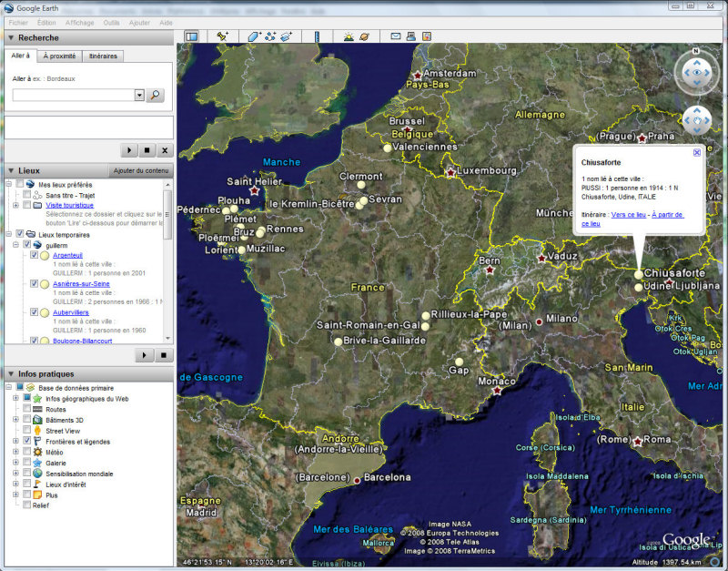Play the Lieux panel tour
Image resolution: width=728 pixels, height=571 pixels.
click(145, 355)
